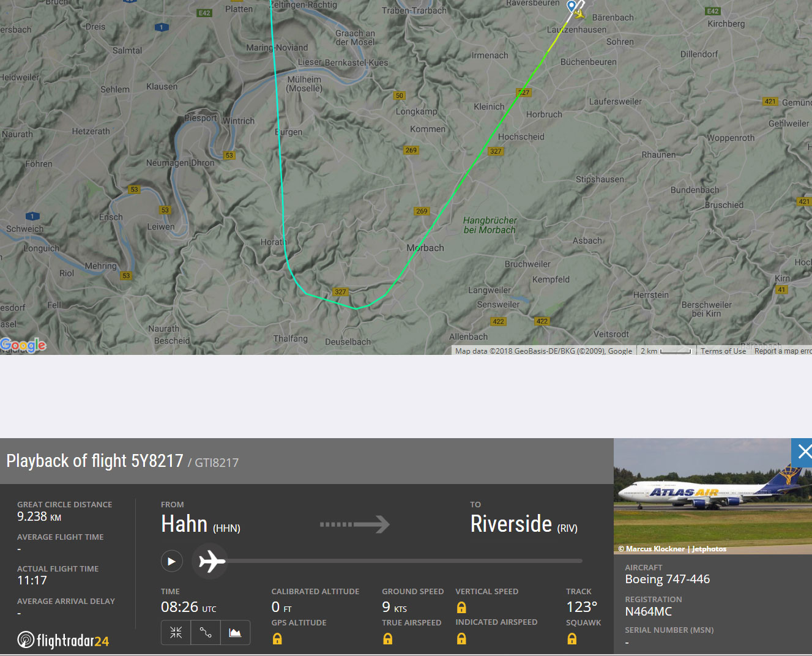Open the altitude and speed graph

235,633
